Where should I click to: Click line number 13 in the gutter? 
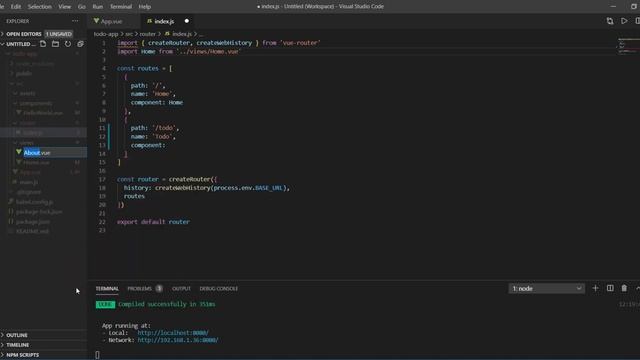click(102, 145)
